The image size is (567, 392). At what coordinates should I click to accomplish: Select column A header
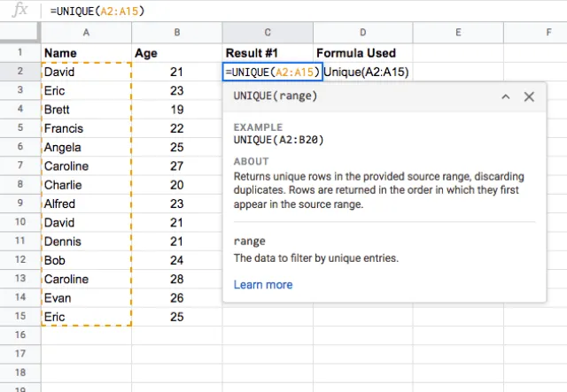coord(86,33)
